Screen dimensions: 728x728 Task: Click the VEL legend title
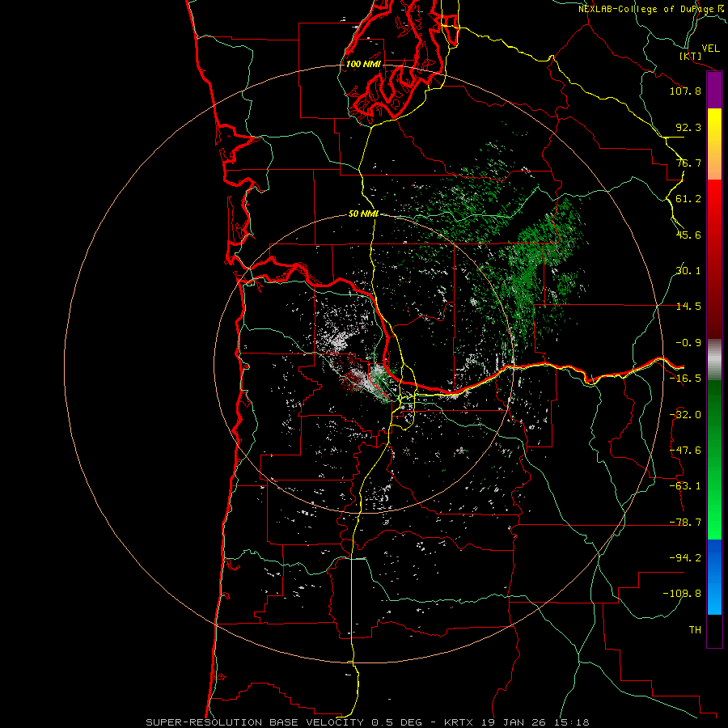[x=711, y=49]
